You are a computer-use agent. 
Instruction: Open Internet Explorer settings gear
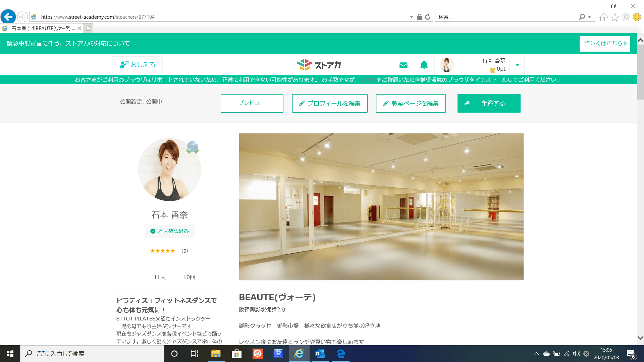pos(626,17)
